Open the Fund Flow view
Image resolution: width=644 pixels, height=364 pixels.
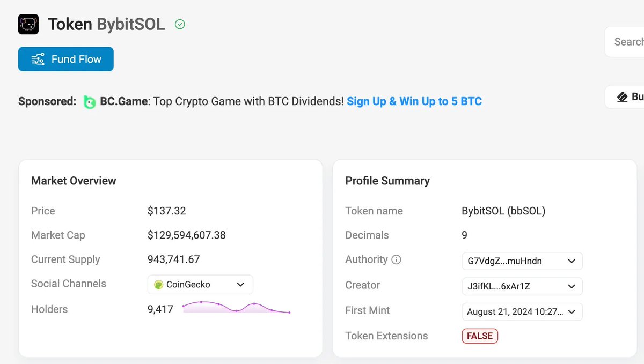[66, 59]
